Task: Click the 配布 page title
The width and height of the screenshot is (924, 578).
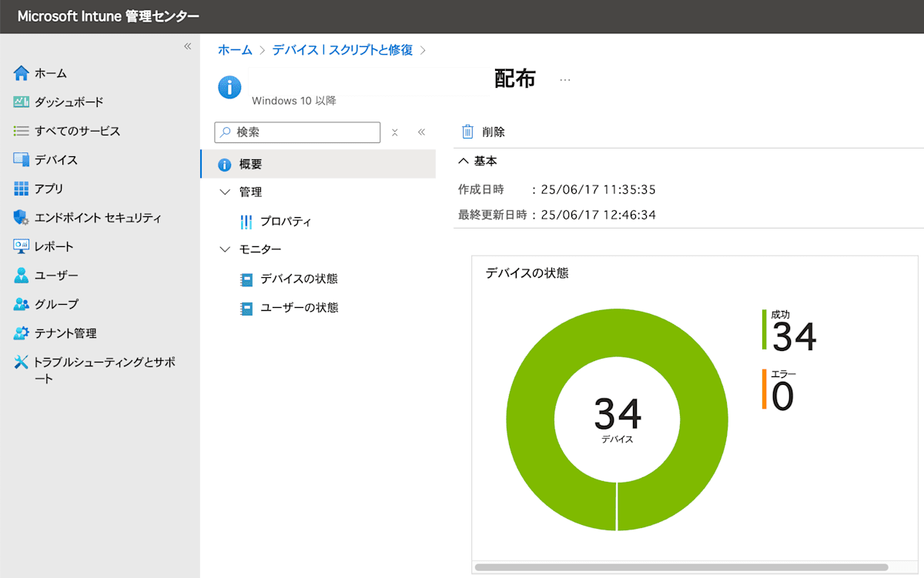Action: 514,79
